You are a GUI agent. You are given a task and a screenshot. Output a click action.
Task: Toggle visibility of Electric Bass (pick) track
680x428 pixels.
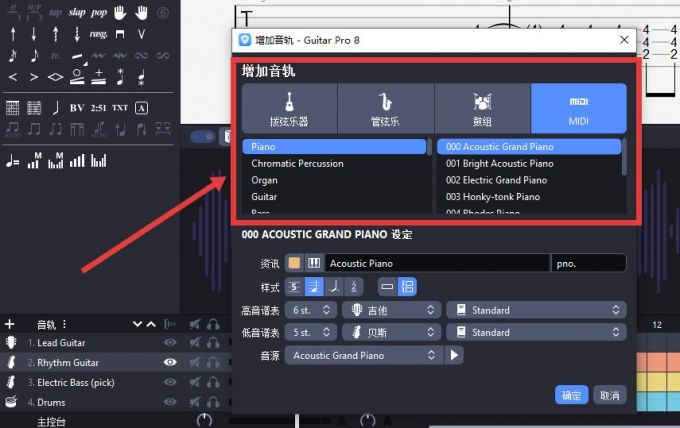(x=170, y=382)
